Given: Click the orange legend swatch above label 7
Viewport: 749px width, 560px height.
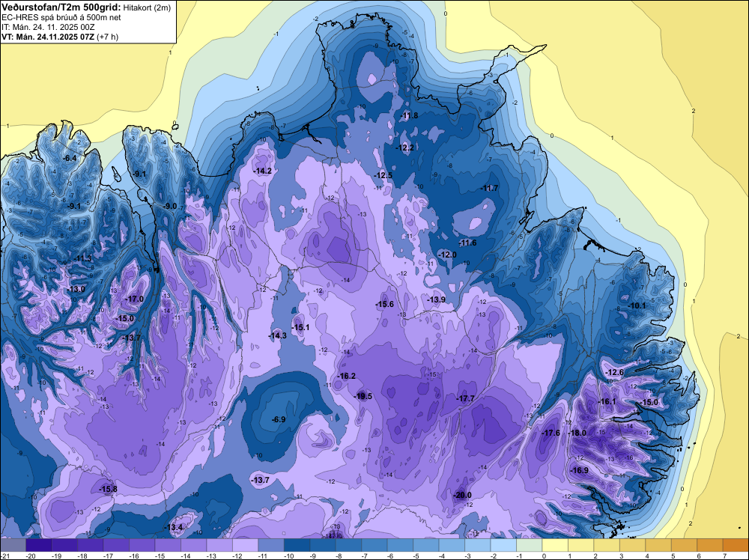Looking at the screenshot, I should click(736, 545).
